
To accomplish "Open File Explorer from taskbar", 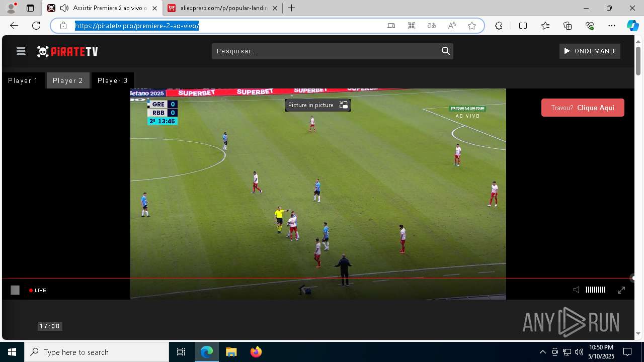I will click(x=231, y=352).
